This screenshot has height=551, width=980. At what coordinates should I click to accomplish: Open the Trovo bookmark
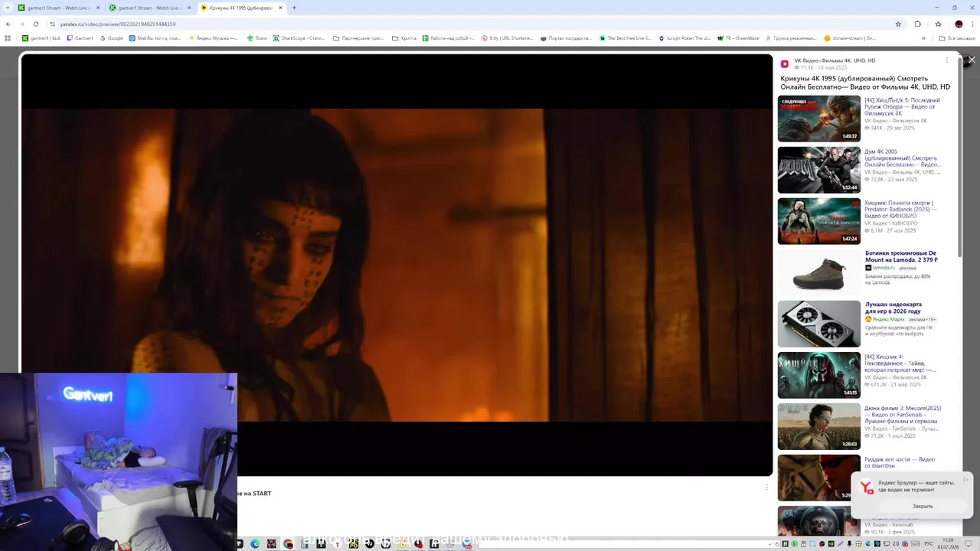[257, 37]
